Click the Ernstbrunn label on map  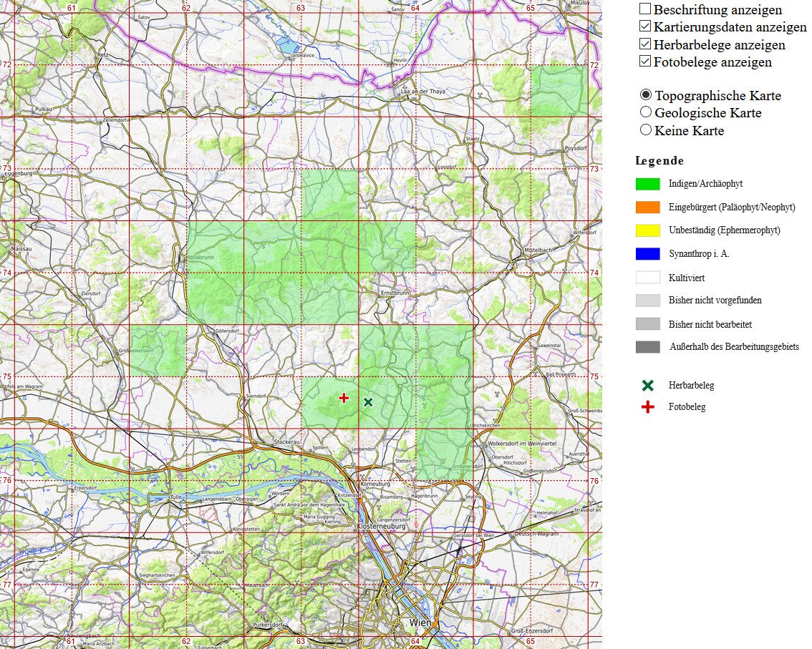pyautogui.click(x=395, y=293)
